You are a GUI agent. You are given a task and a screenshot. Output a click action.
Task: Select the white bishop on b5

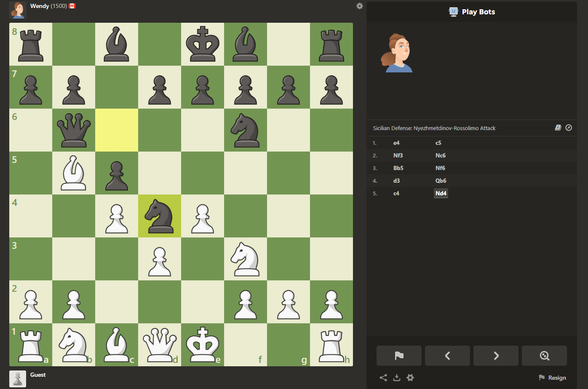(74, 173)
